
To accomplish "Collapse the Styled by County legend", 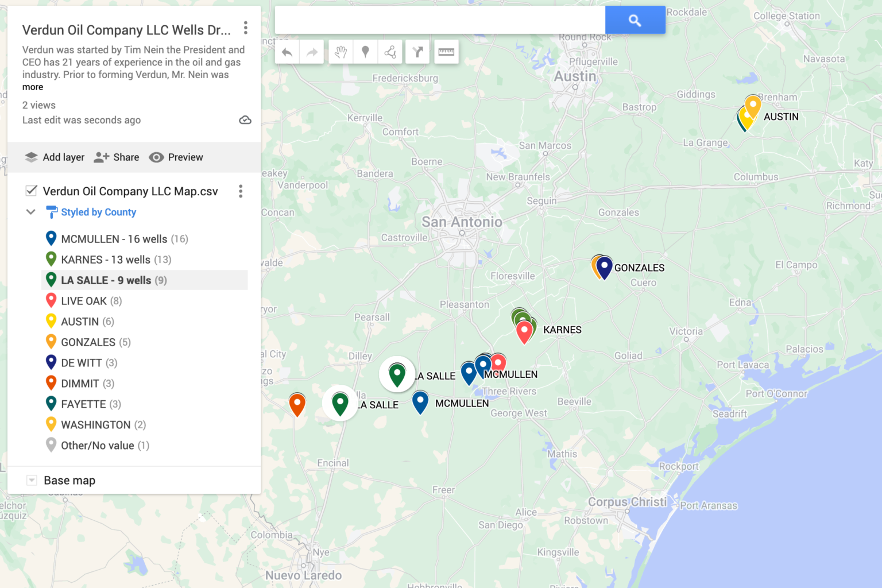I will point(31,212).
